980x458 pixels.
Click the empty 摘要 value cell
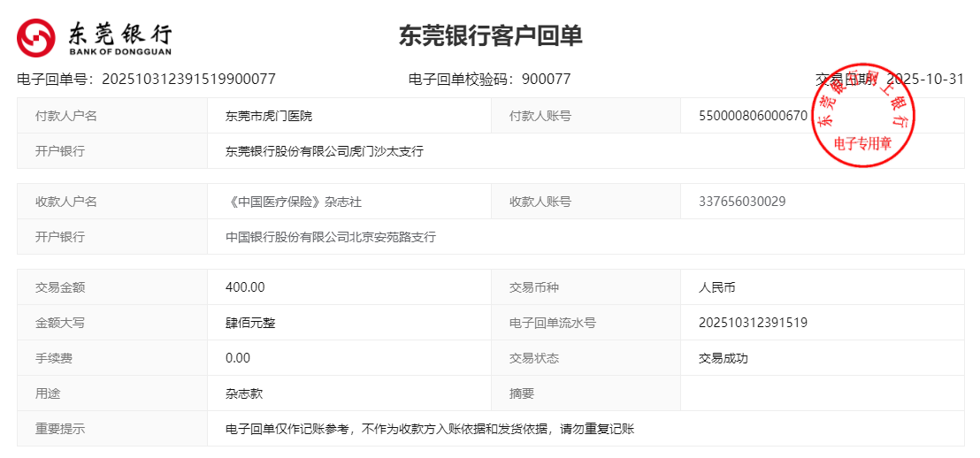pos(822,393)
